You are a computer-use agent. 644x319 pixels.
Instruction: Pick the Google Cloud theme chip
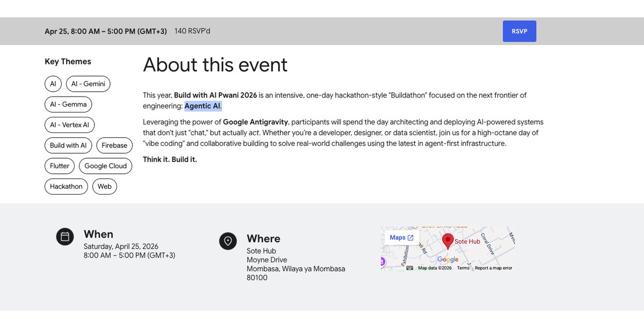(105, 166)
